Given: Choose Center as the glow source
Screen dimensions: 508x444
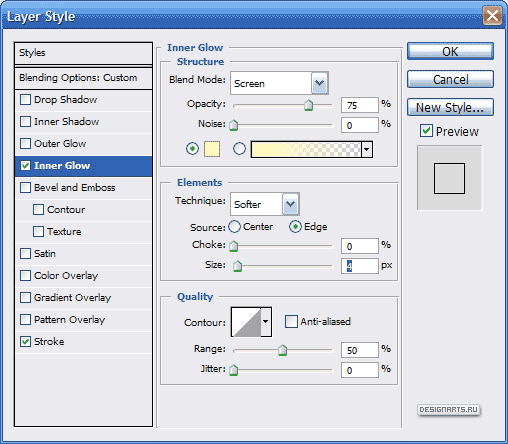Looking at the screenshot, I should (234, 227).
